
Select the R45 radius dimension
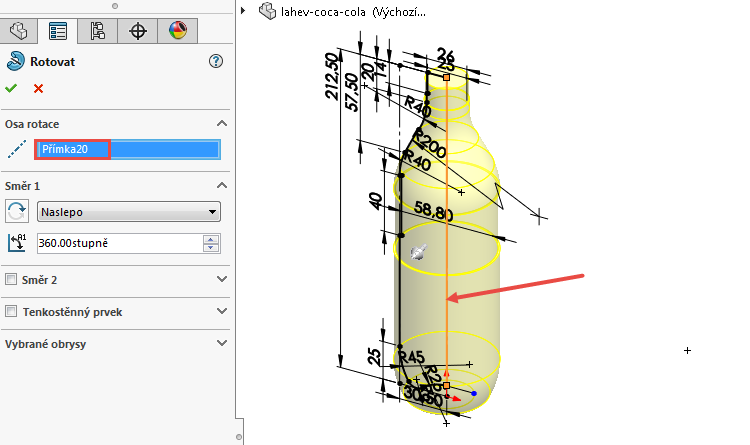[412, 357]
